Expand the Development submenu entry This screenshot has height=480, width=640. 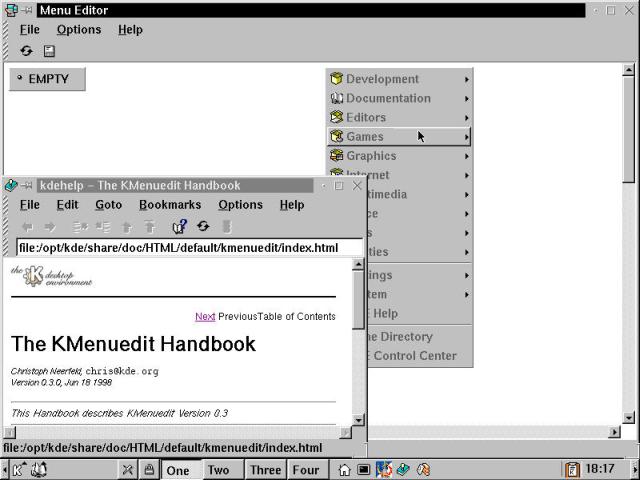(x=399, y=79)
